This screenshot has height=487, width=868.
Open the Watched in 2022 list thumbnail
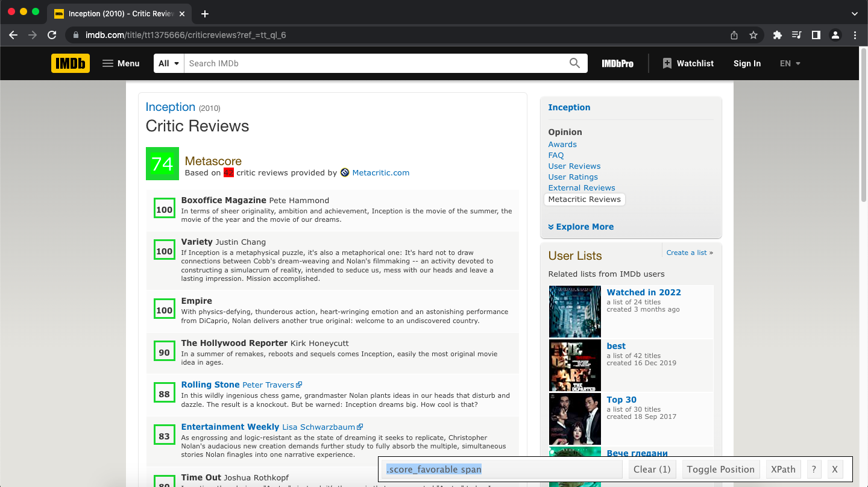575,312
